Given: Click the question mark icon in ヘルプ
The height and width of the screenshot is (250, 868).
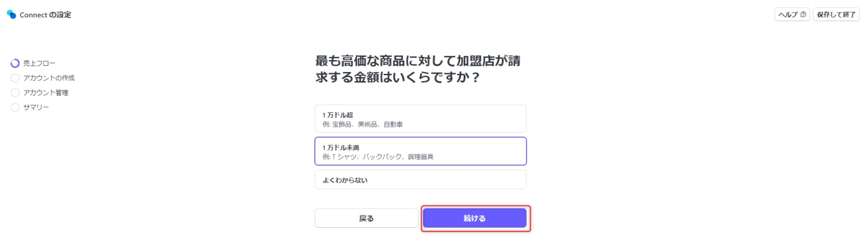Looking at the screenshot, I should (x=803, y=14).
